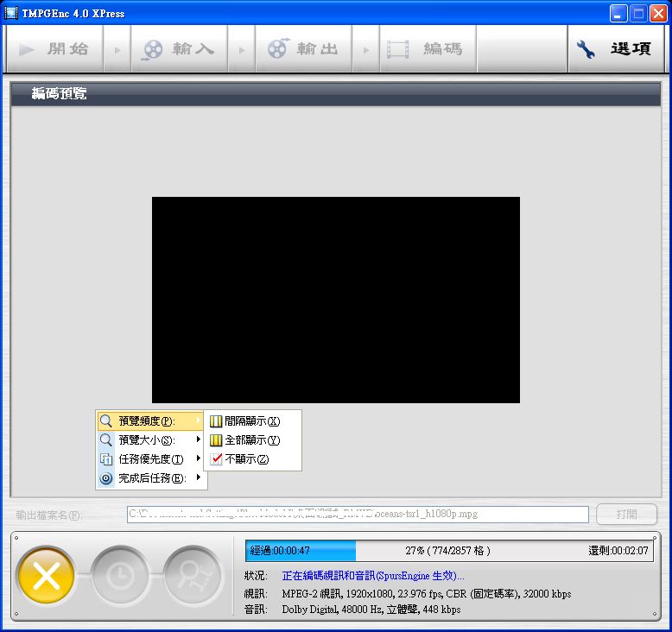Viewport: 672px width, 632px height.
Task: Select 完成后任務(E) menu entry
Action: (150, 477)
